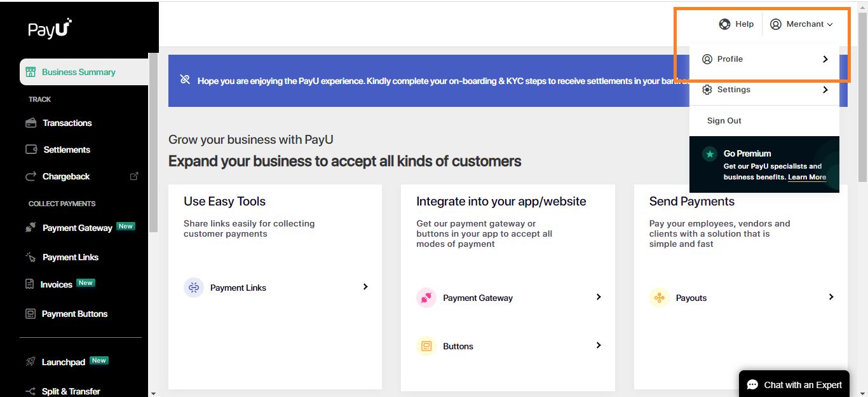The image size is (868, 397).
Task: Expand the Profile submenu arrow
Action: coord(825,59)
